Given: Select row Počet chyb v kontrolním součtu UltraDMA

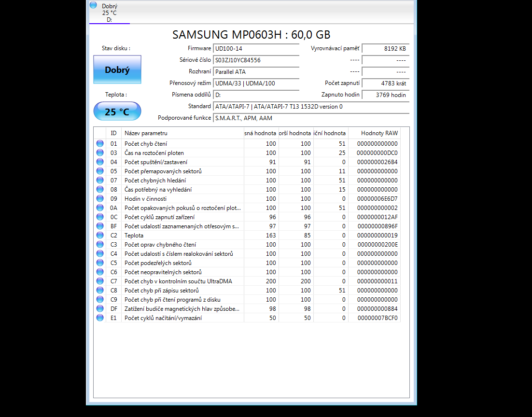Looking at the screenshot, I should [247, 281].
